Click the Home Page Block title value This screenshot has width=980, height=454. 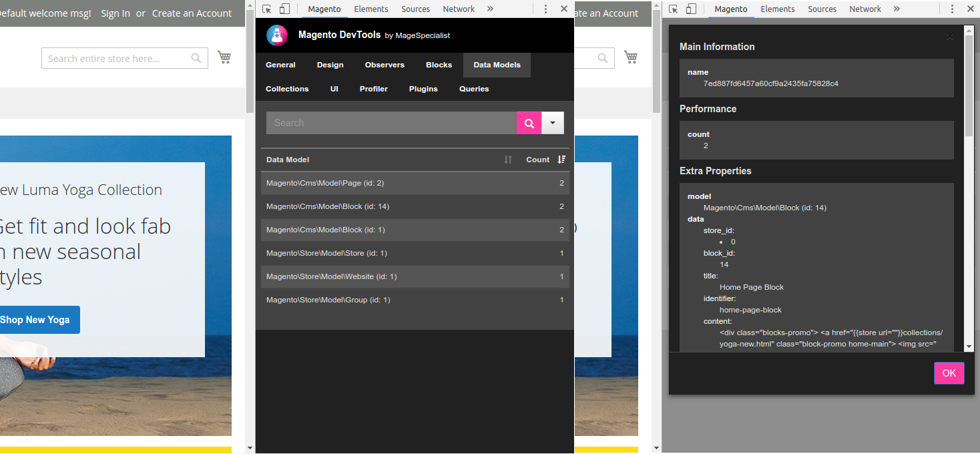(752, 287)
